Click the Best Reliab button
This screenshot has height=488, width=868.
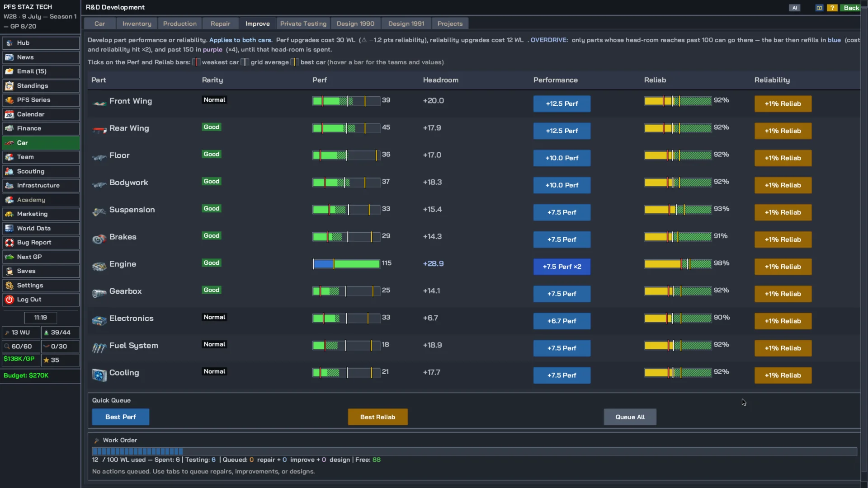pos(377,417)
